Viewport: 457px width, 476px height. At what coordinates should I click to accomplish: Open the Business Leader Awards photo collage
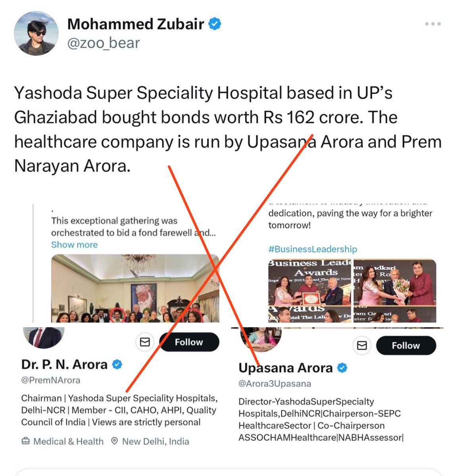coord(352,291)
